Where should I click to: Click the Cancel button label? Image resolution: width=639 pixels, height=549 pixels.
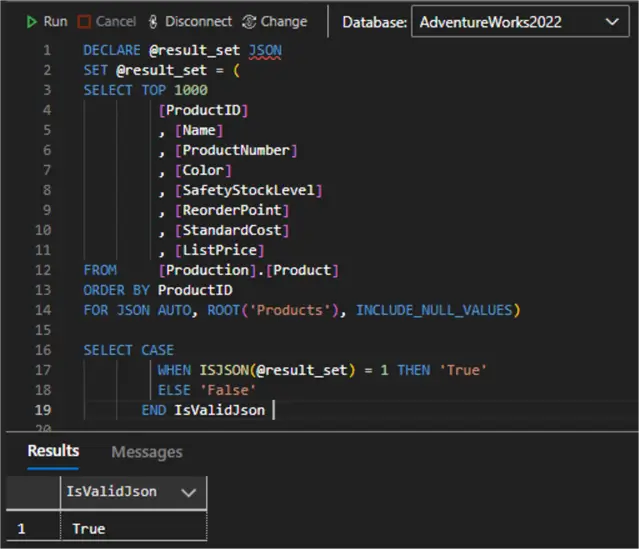pos(116,22)
